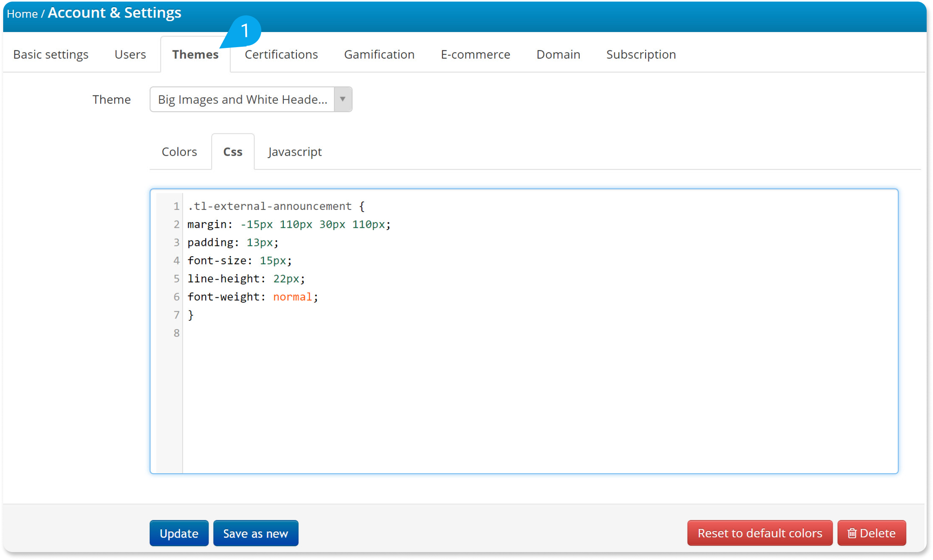Select the Css sub-tab
The height and width of the screenshot is (560, 933).
pos(233,152)
